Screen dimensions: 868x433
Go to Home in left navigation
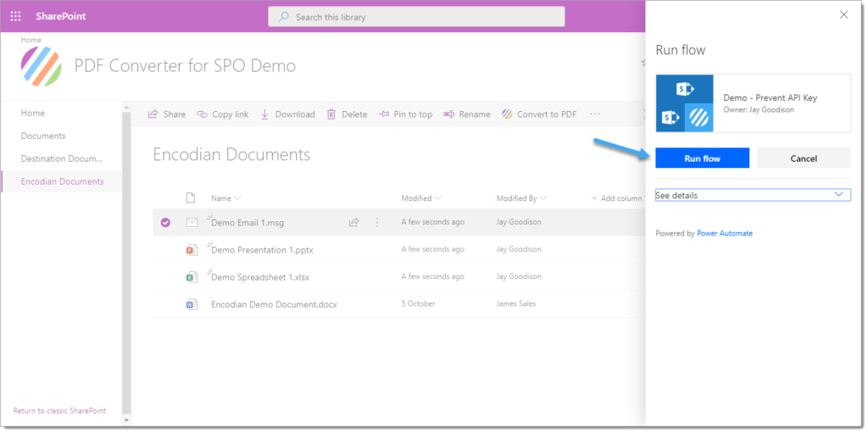point(33,113)
